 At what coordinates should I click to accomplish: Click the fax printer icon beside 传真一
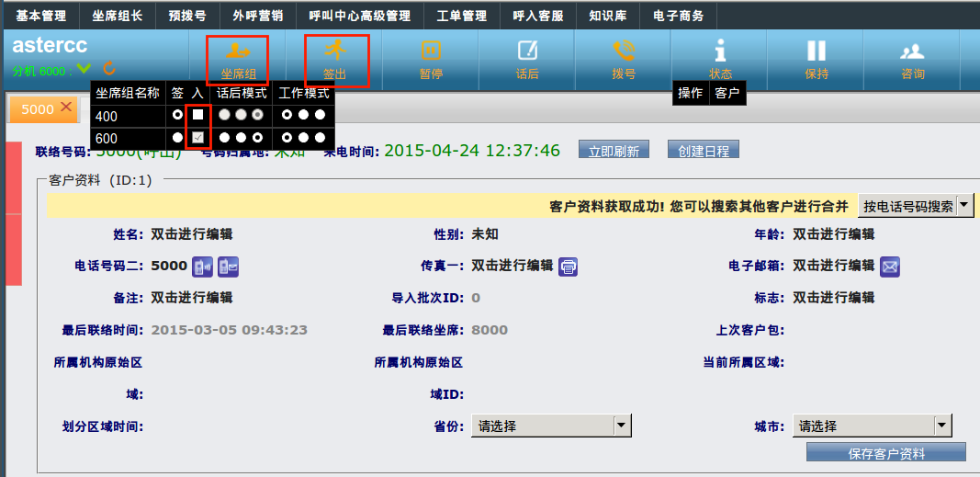pyautogui.click(x=569, y=267)
